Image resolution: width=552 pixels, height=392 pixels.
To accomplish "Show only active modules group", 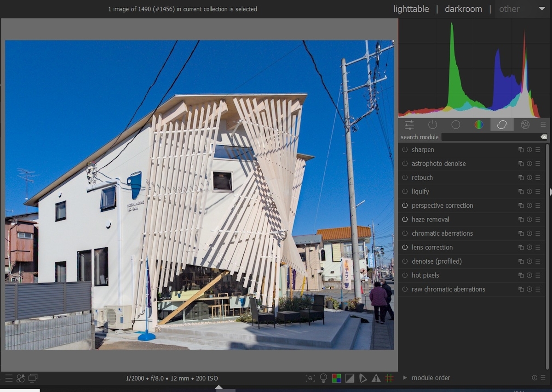I will (x=432, y=125).
